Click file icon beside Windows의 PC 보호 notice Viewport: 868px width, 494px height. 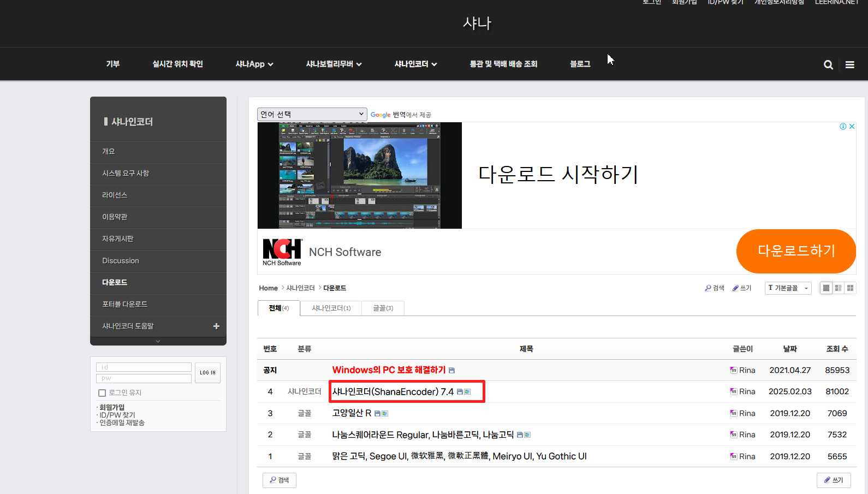[451, 370]
